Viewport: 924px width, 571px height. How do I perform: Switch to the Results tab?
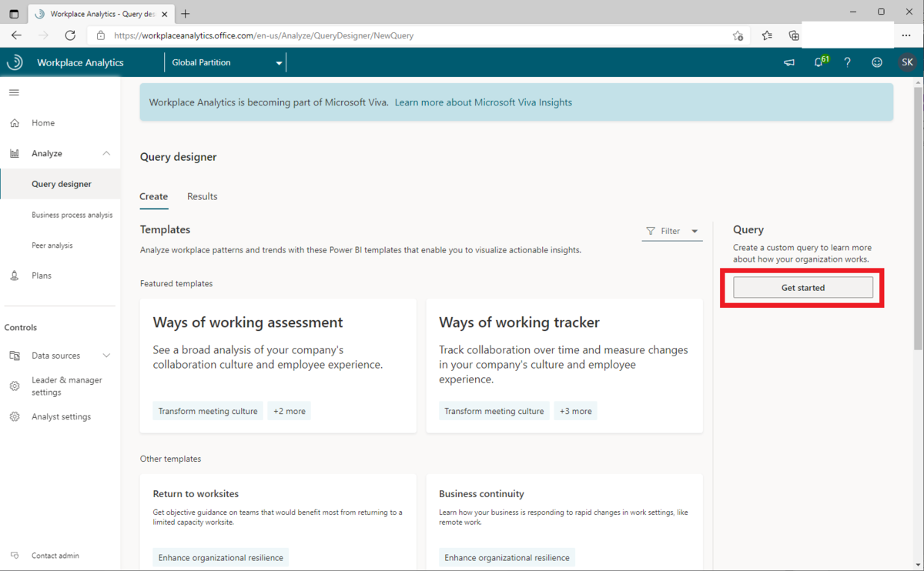[203, 197]
